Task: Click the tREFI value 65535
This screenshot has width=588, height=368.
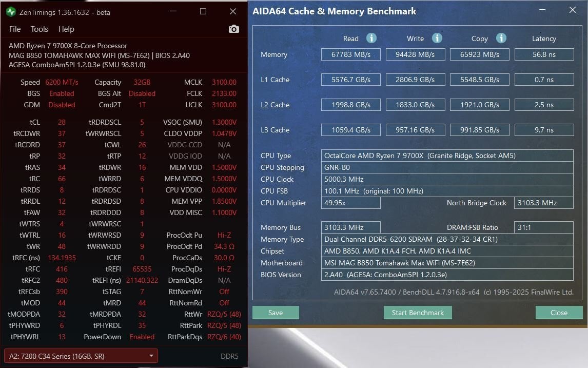Action: click(142, 269)
